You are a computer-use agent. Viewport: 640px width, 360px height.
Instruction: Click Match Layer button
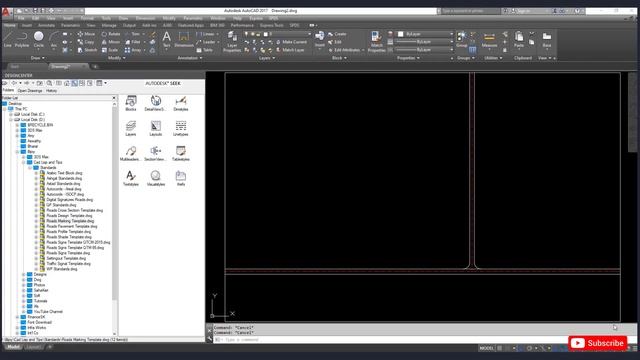290,50
